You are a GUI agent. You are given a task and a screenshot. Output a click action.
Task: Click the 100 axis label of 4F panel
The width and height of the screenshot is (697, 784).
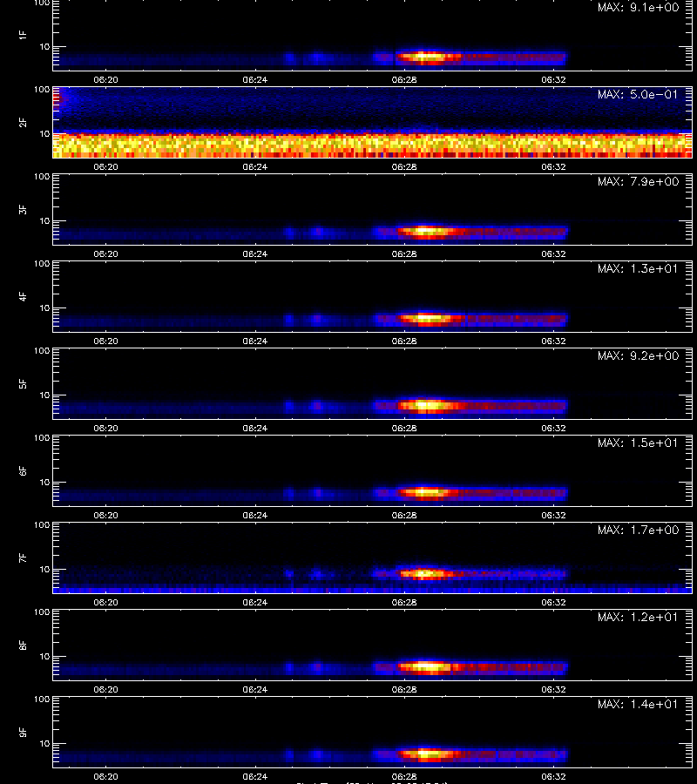(42, 263)
